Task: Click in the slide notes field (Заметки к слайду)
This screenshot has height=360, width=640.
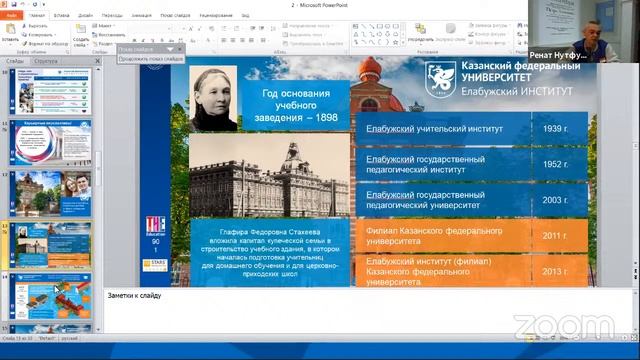Action: click(x=367, y=310)
